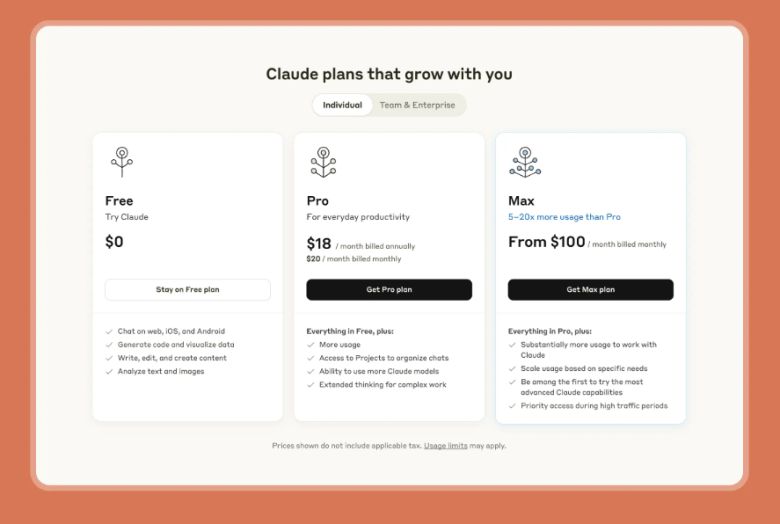Click the Free plan sprout icon
Screen dimensions: 780x524
[122, 161]
